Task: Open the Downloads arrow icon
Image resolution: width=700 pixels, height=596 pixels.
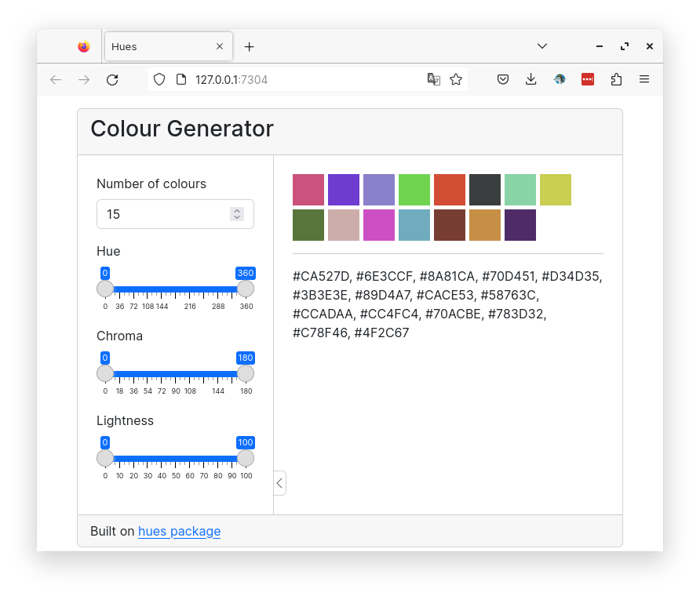Action: 530,79
